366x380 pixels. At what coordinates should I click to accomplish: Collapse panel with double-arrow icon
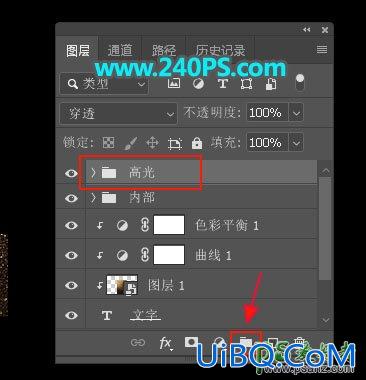(307, 30)
